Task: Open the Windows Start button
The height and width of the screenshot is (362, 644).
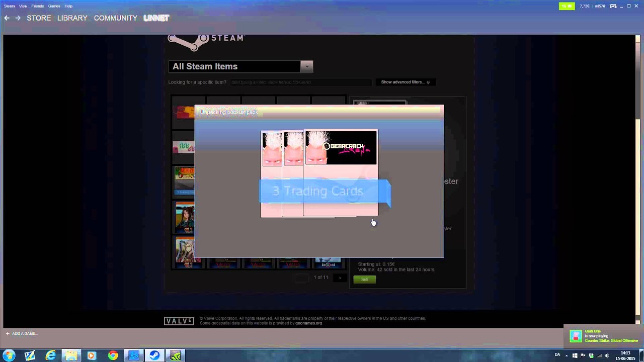Action: coord(9,355)
